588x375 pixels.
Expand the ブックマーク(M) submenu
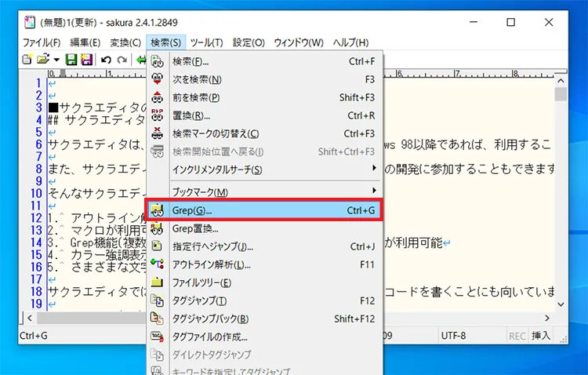[x=265, y=191]
